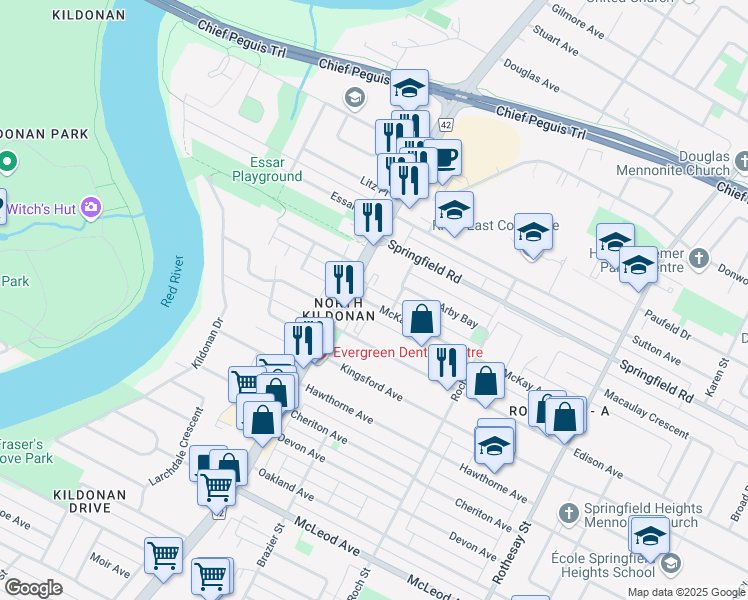Select the graduation cap marker on Chief Peguis Trl

coord(409,89)
